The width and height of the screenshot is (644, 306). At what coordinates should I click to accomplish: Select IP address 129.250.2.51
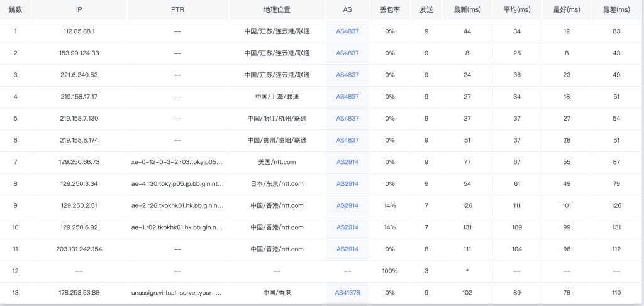coord(79,205)
